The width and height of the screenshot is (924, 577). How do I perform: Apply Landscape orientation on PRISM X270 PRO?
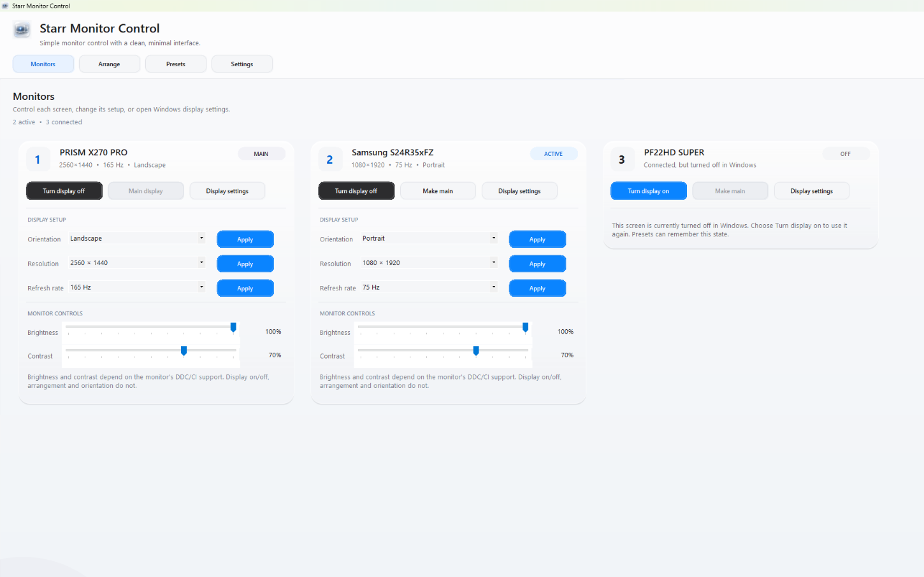click(x=245, y=239)
